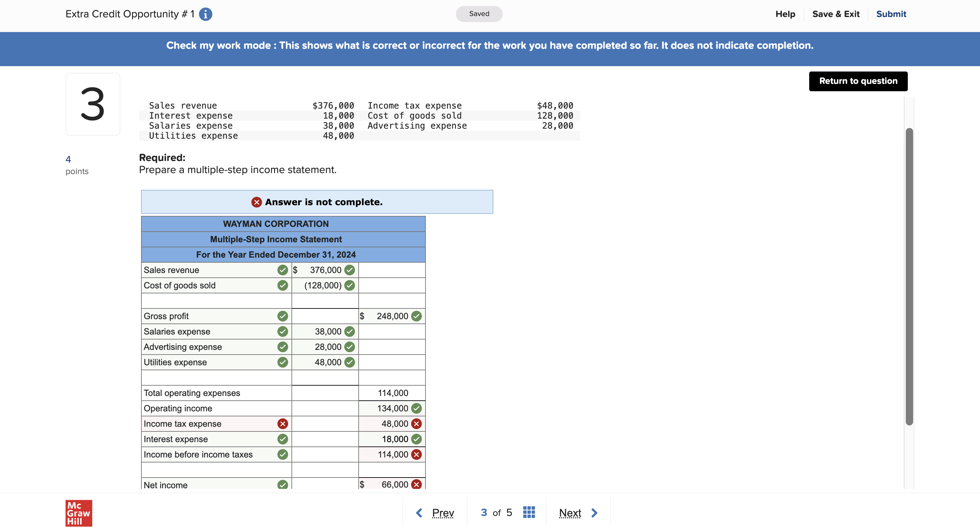Click the 114,000 total operating expenses cell
980x532 pixels.
point(392,393)
